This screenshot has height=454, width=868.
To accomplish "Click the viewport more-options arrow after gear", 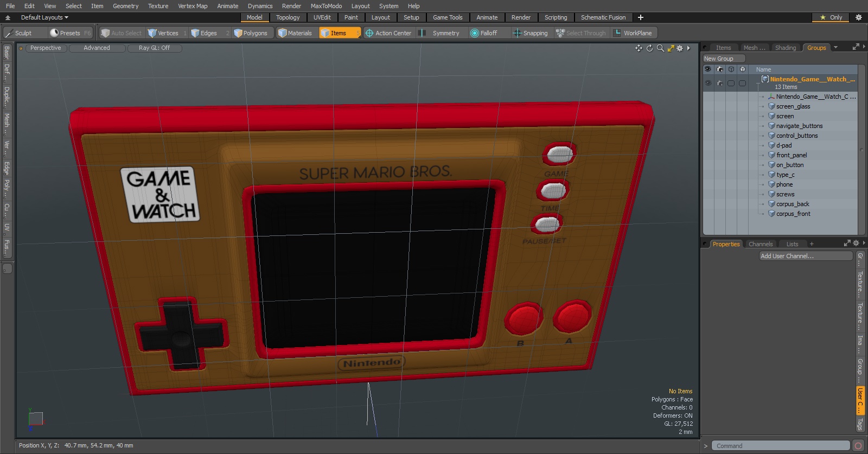I will click(x=688, y=48).
